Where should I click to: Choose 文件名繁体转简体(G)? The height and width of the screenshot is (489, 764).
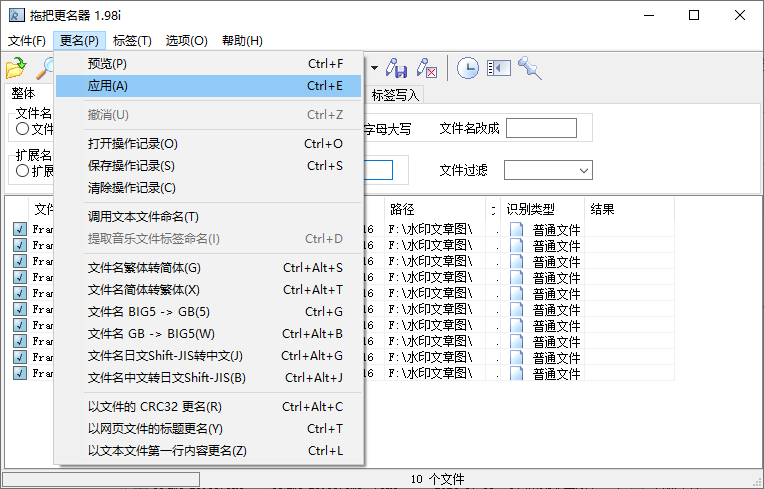[x=209, y=268]
